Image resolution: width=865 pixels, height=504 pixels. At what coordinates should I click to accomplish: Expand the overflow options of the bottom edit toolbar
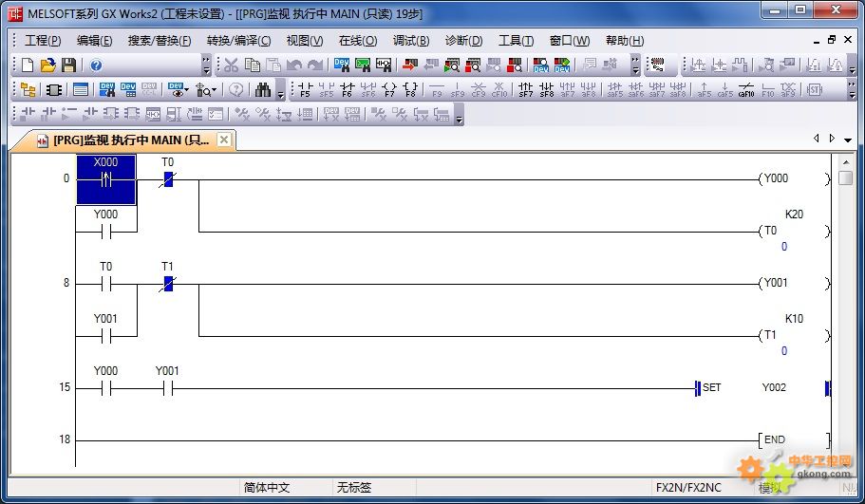[x=459, y=115]
